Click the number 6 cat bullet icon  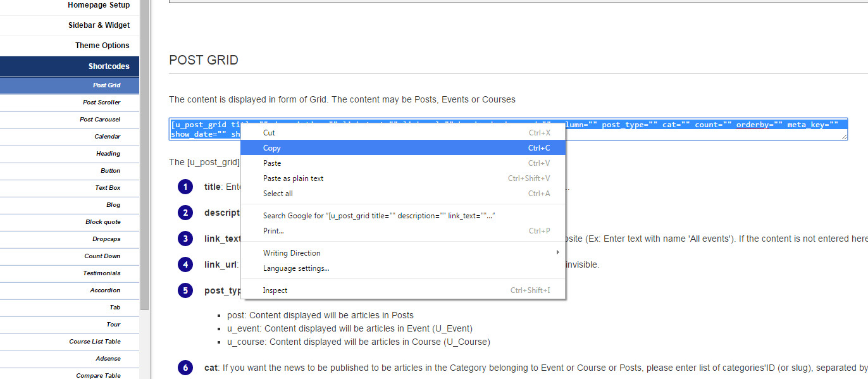coord(185,368)
